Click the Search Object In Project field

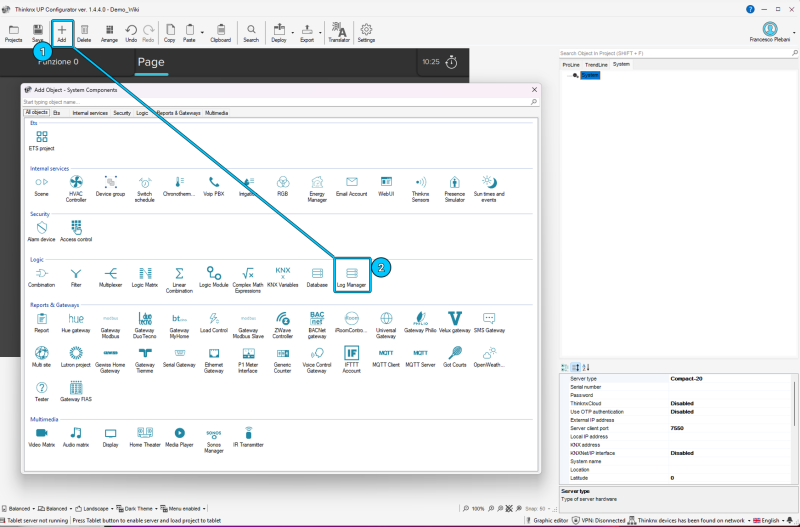676,53
